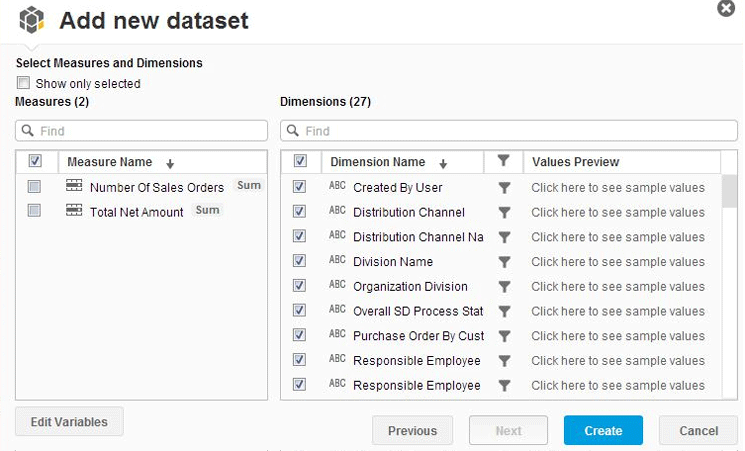Click filter icon in Dimensions column header
The image size is (745, 451).
[x=504, y=162]
